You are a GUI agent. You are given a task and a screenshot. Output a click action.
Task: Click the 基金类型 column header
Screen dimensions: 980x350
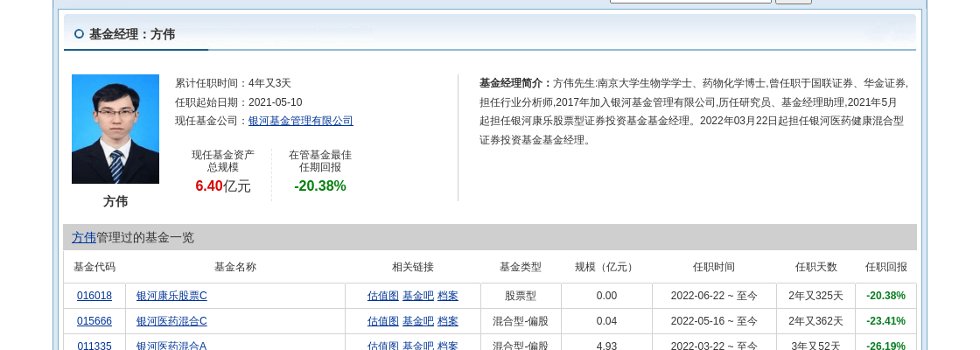coord(521,267)
